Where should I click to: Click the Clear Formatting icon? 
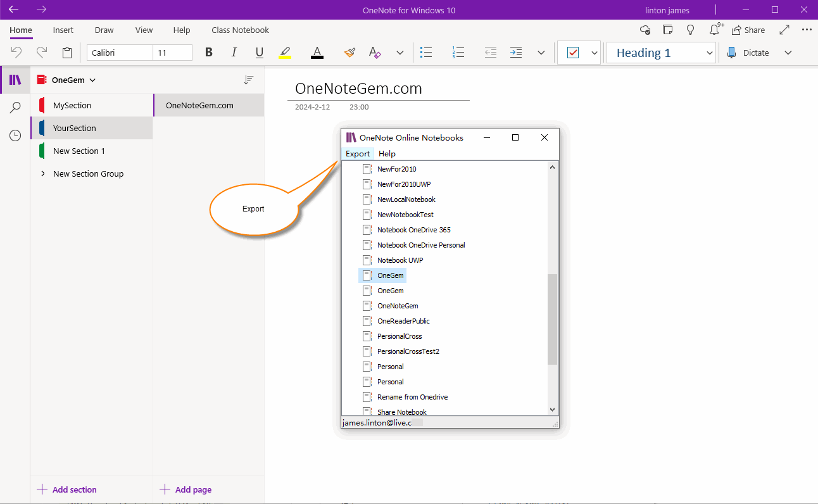[x=375, y=53]
